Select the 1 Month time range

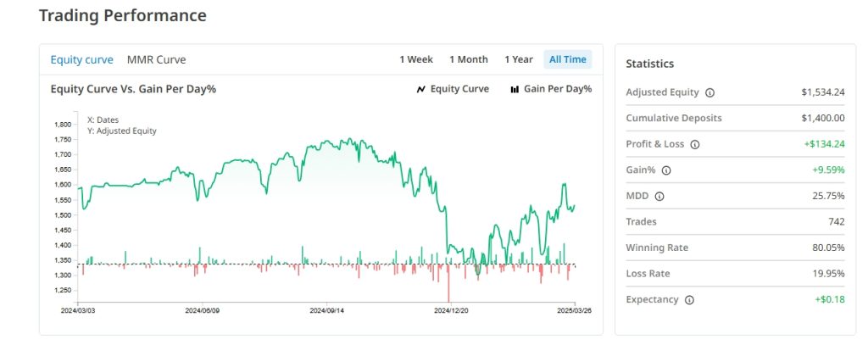[469, 59]
